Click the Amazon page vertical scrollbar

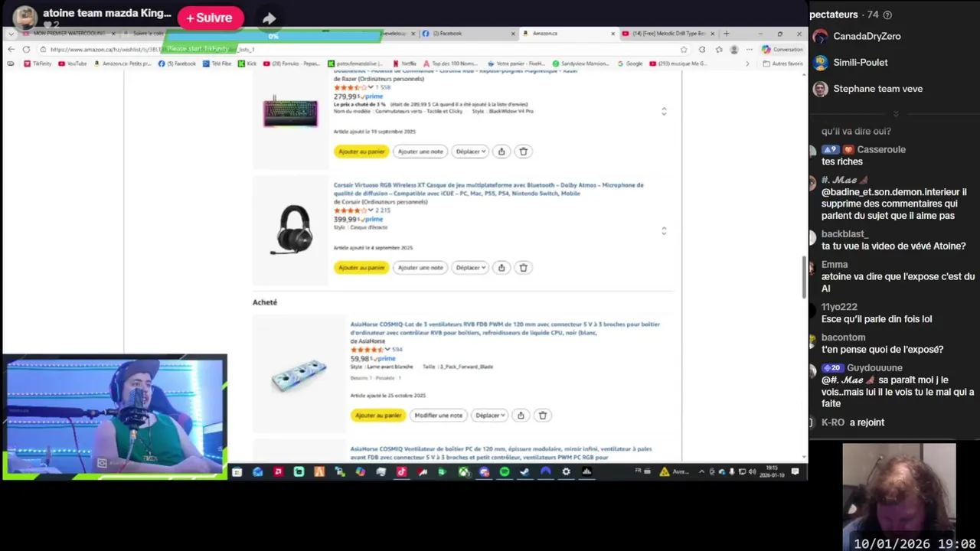point(803,277)
